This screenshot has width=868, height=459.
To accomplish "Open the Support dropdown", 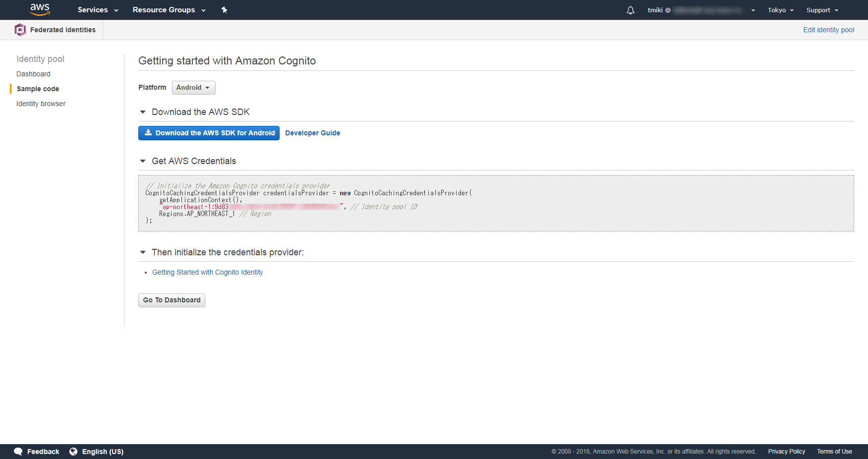I will [821, 10].
